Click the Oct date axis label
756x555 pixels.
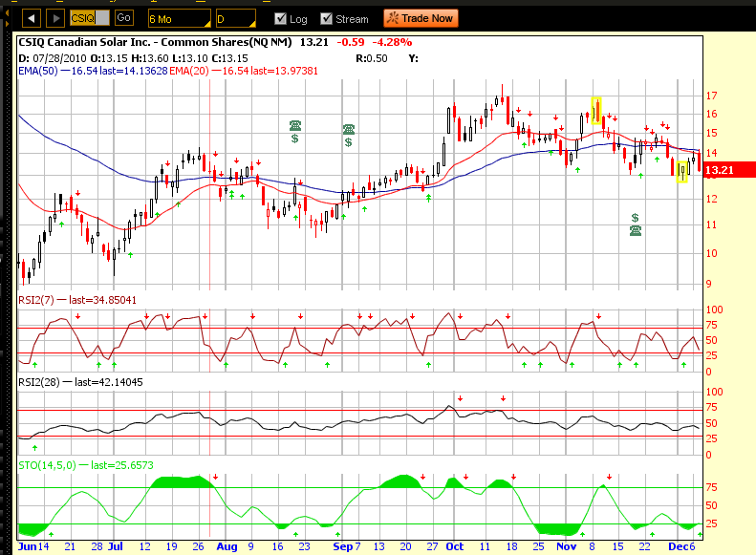[455, 546]
